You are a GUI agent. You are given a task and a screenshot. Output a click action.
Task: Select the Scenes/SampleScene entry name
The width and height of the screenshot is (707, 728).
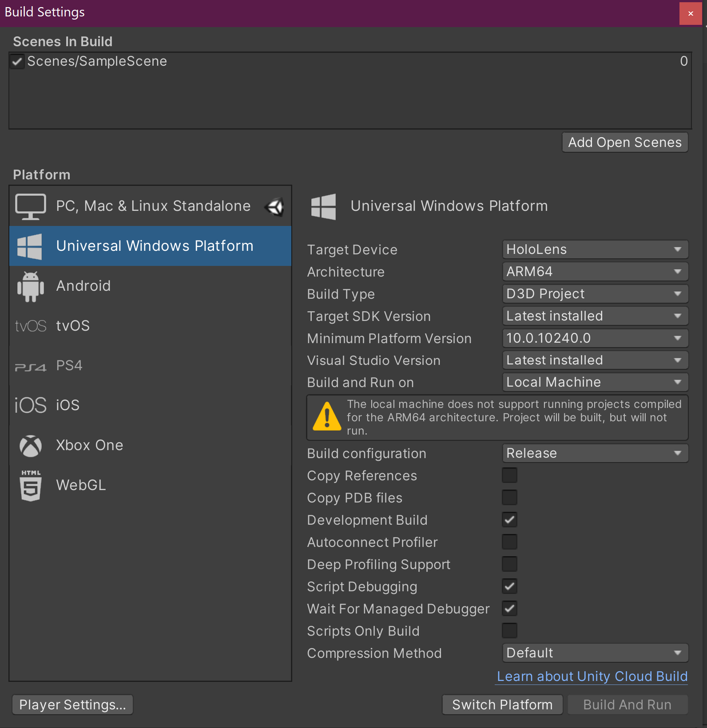pyautogui.click(x=97, y=61)
